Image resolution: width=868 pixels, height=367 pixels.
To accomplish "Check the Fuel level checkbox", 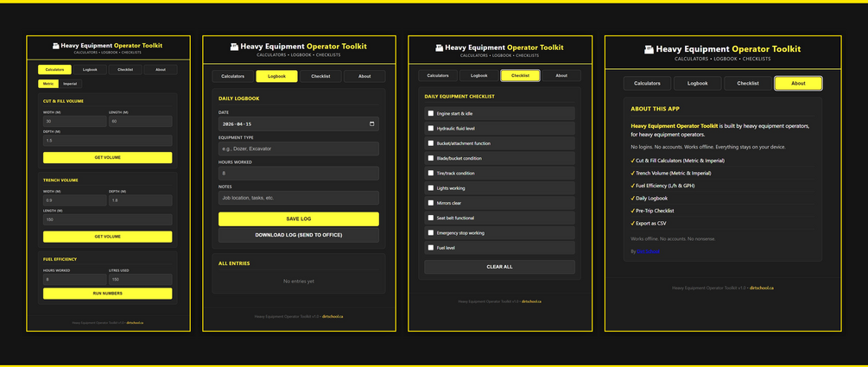I will [x=431, y=248].
